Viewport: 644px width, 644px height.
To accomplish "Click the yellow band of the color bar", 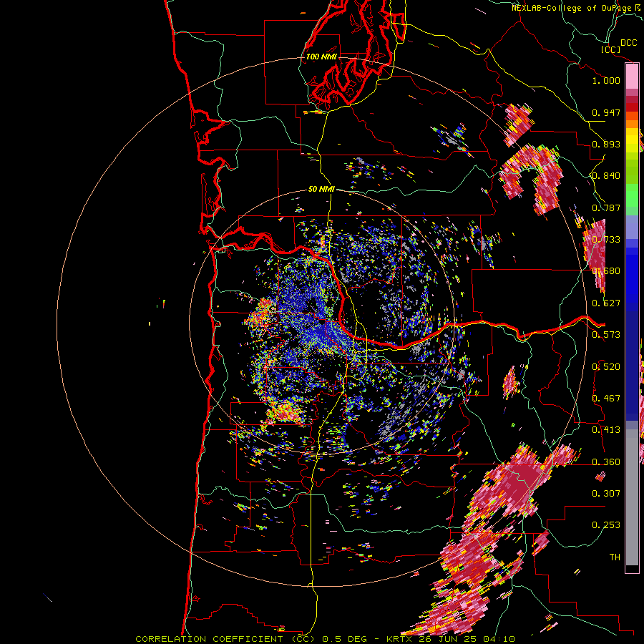I will pyautogui.click(x=632, y=140).
